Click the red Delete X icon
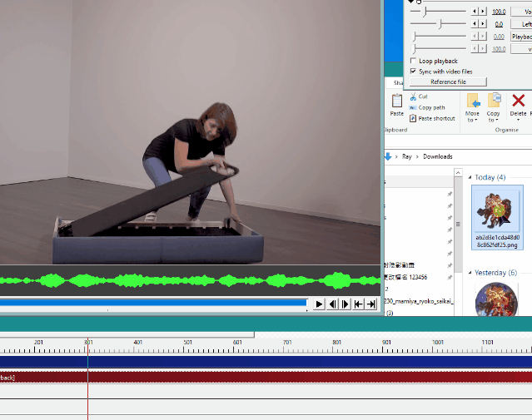 pyautogui.click(x=518, y=101)
